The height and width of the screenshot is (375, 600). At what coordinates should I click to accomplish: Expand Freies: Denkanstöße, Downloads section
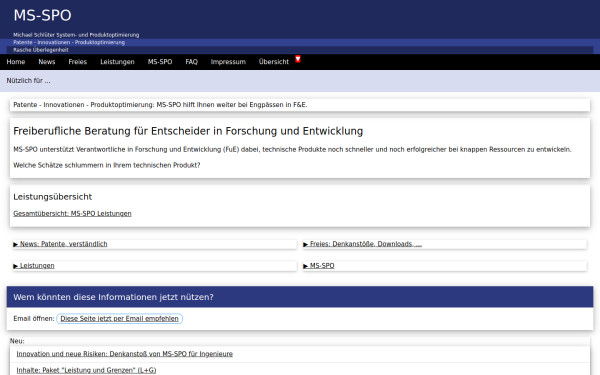pos(445,244)
